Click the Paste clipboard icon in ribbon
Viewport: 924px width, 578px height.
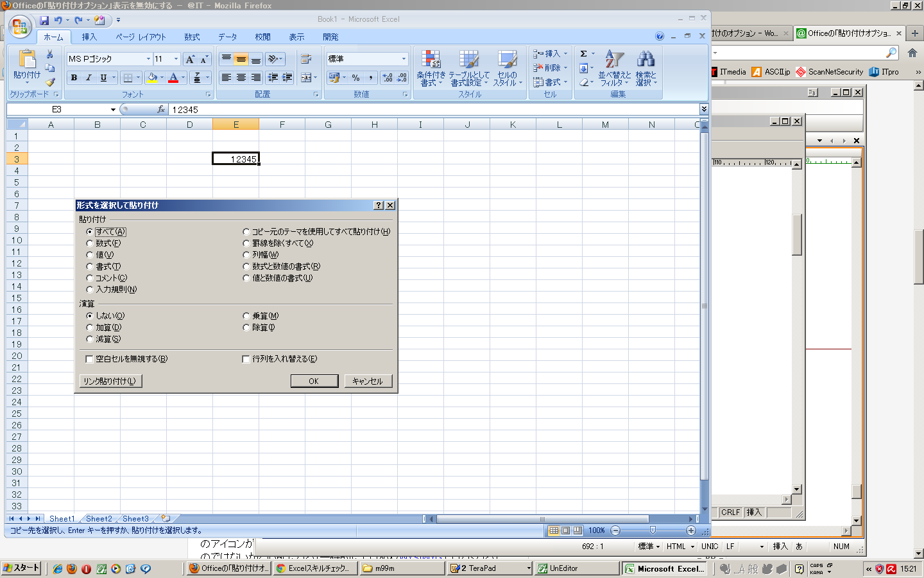tap(27, 60)
